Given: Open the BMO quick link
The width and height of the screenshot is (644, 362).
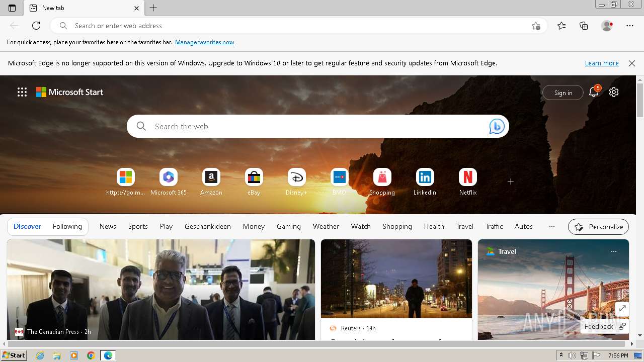Looking at the screenshot, I should point(340,182).
